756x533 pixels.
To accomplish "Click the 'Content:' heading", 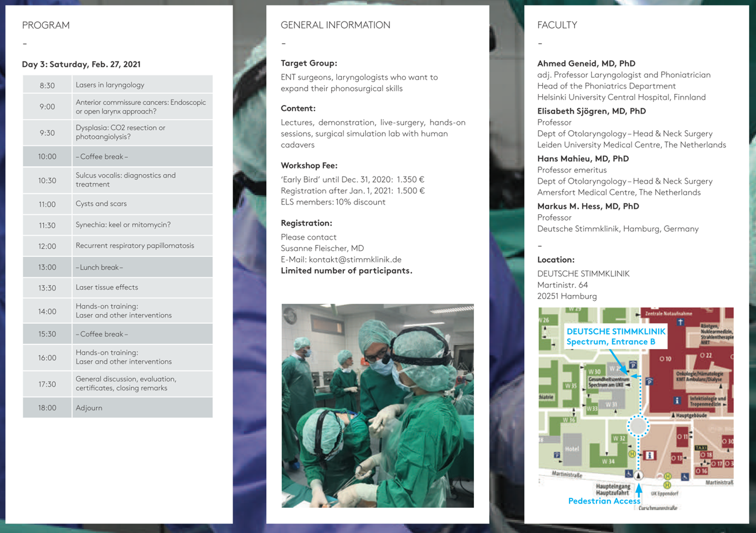I will coord(298,108).
